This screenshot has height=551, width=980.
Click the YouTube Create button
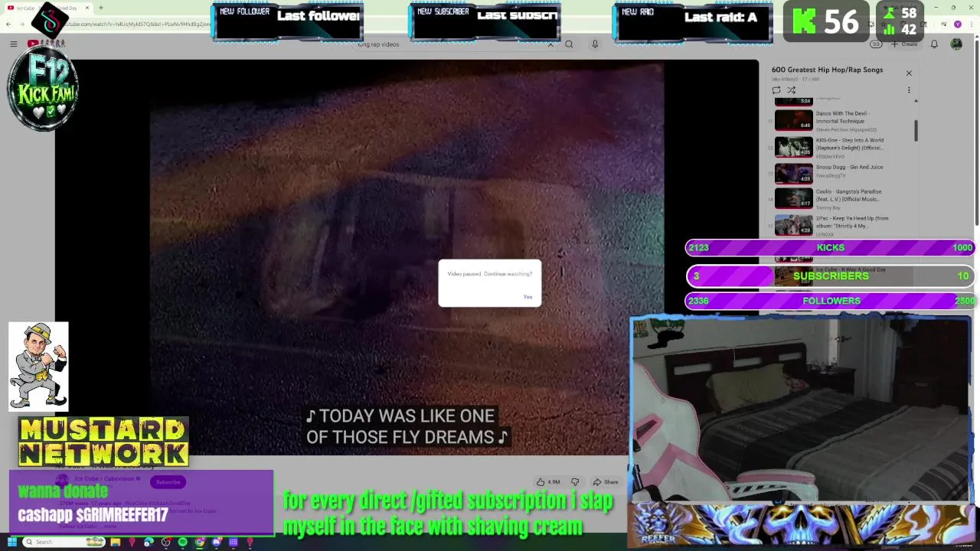tap(904, 44)
